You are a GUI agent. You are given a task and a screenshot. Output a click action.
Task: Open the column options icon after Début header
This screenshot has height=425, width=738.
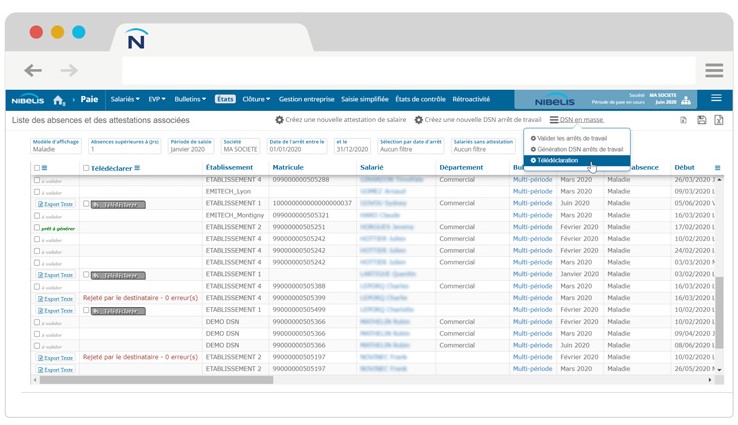pyautogui.click(x=717, y=168)
